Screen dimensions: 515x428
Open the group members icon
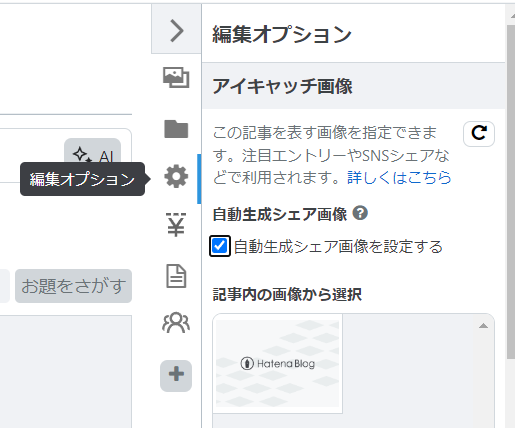tap(176, 323)
